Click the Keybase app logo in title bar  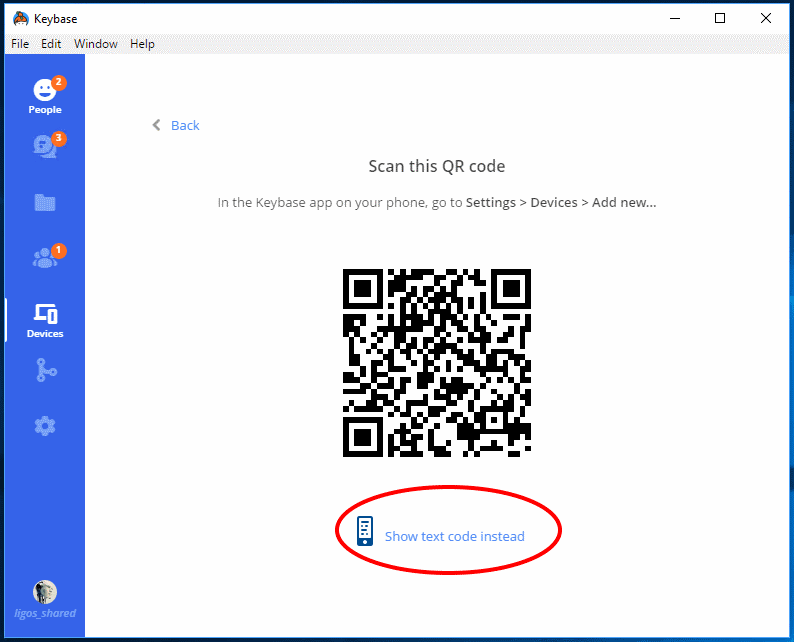tap(21, 19)
